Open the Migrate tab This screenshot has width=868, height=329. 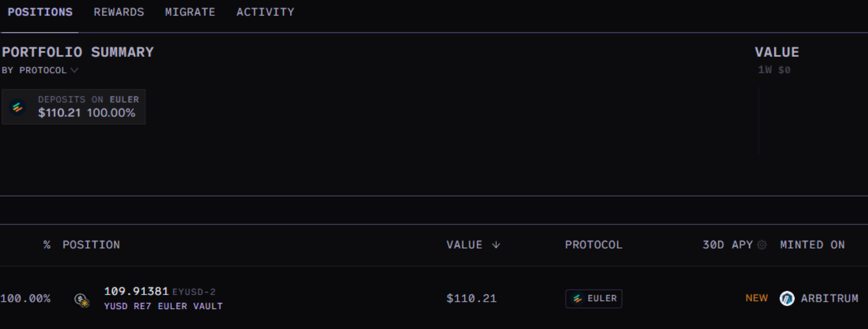point(190,12)
